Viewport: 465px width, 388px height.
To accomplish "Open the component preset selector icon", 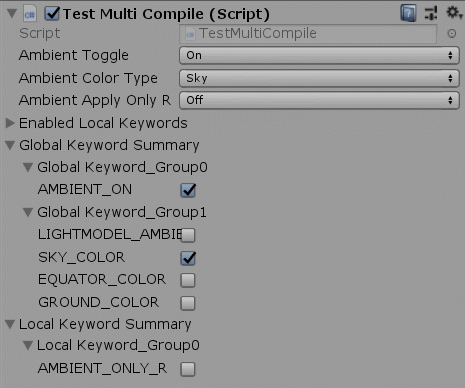I will click(431, 13).
